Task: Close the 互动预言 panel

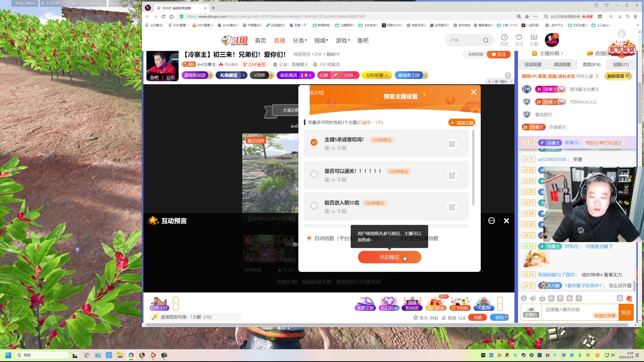Action: pyautogui.click(x=506, y=221)
